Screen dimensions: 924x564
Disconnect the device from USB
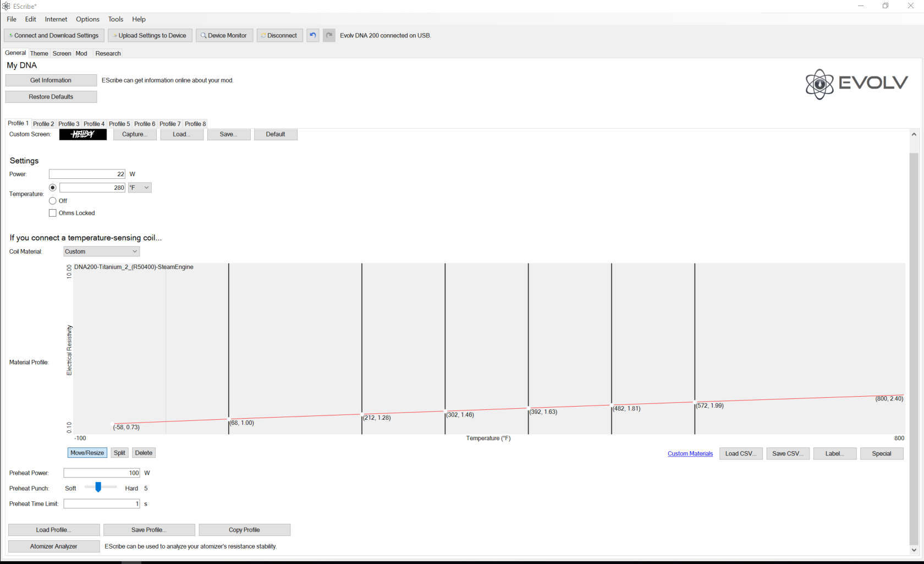pos(279,35)
